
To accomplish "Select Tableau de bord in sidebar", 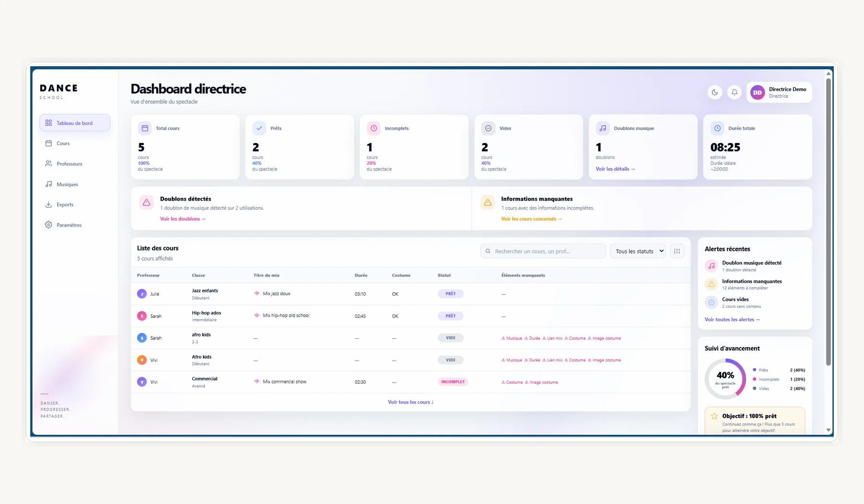I will (x=75, y=123).
